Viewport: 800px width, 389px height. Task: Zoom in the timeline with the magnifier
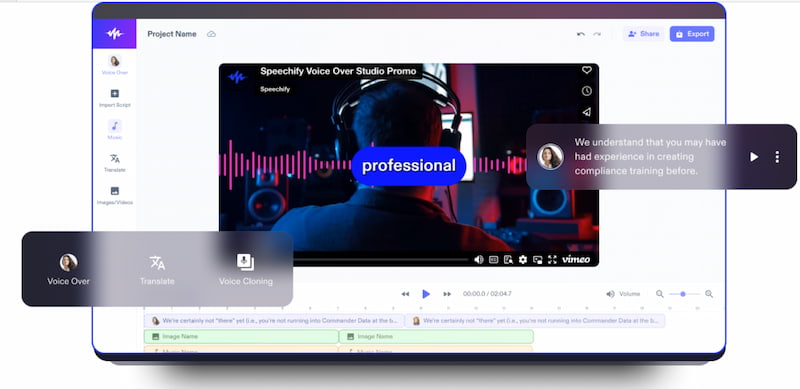point(709,294)
